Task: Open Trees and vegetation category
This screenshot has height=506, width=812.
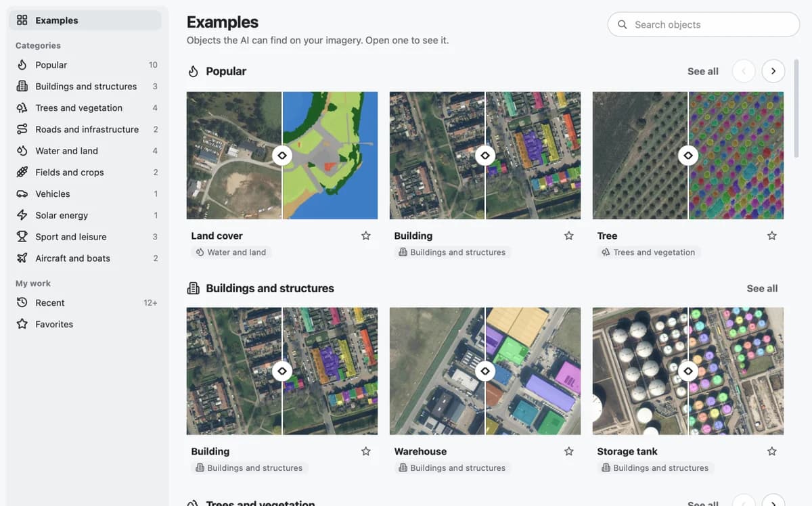Action: click(85, 108)
